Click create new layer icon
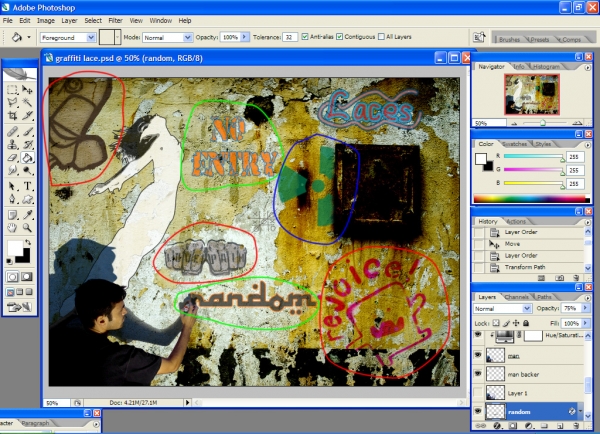This screenshot has height=434, width=600. [560, 426]
